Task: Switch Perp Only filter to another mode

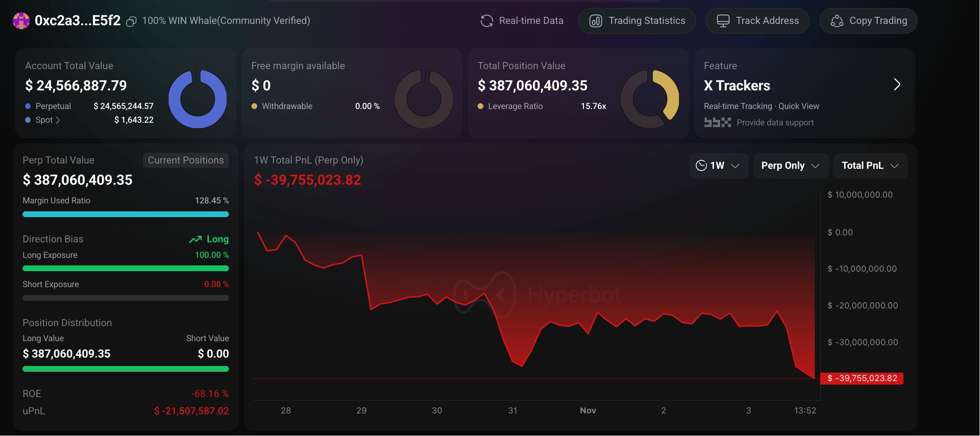Action: coord(791,165)
